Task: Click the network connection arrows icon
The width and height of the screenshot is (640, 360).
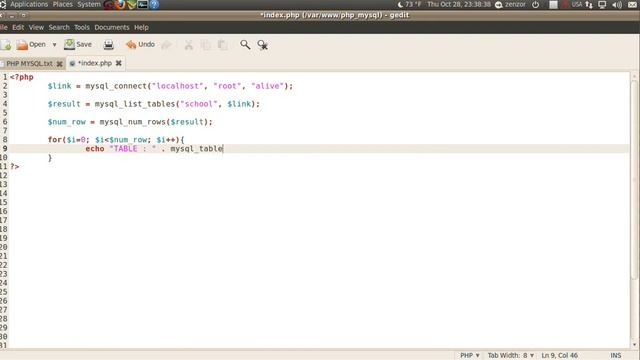Action: (x=589, y=4)
